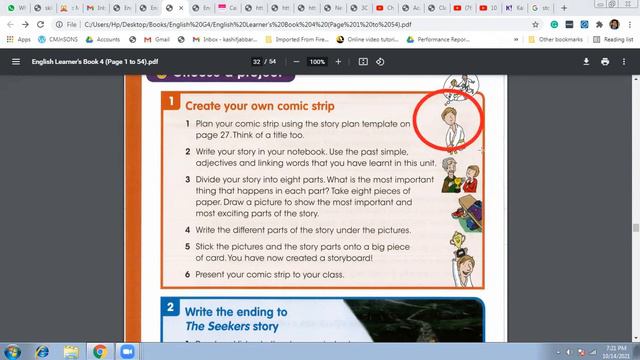Open the Chrome profile avatar

click(x=614, y=24)
